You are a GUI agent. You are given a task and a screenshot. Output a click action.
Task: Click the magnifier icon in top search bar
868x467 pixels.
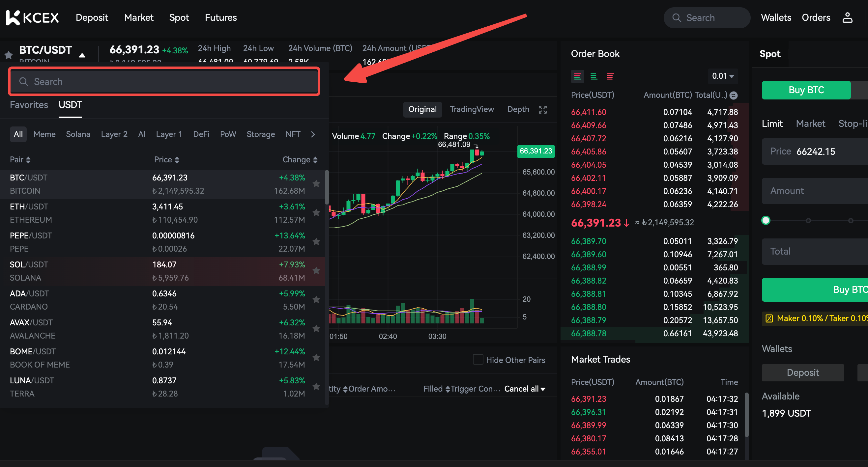(677, 18)
